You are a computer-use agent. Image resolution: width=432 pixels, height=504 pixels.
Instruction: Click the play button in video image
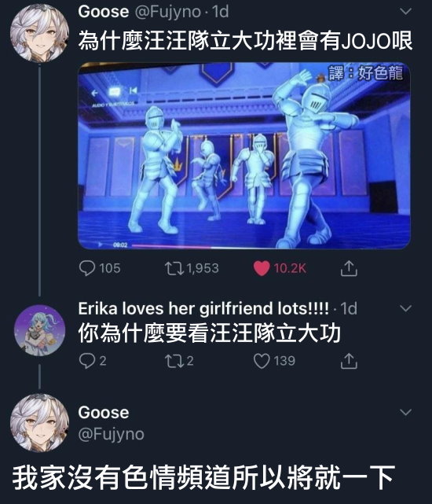101,245
